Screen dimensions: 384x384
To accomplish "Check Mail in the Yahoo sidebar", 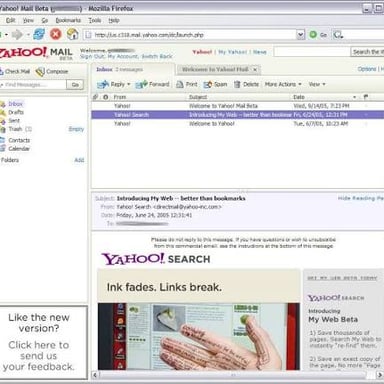I will tap(16, 71).
